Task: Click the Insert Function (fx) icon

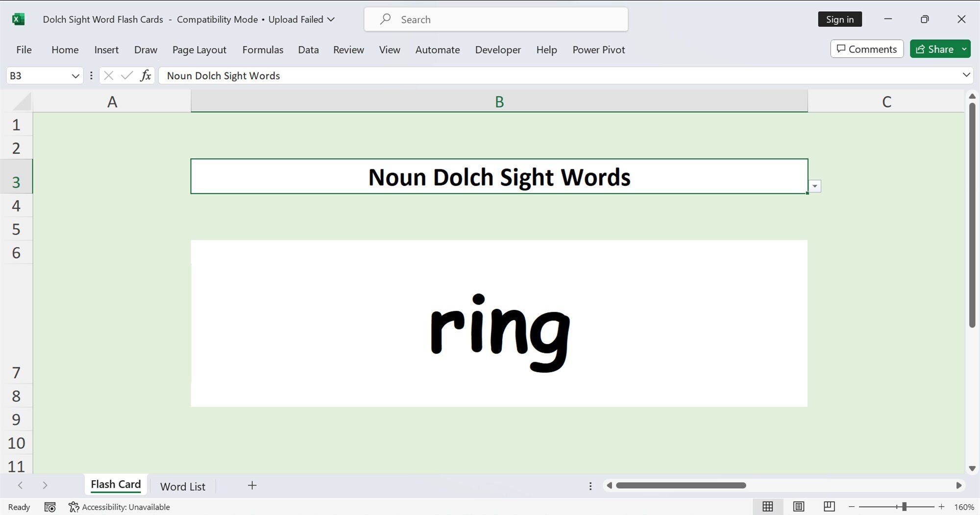Action: pos(145,75)
